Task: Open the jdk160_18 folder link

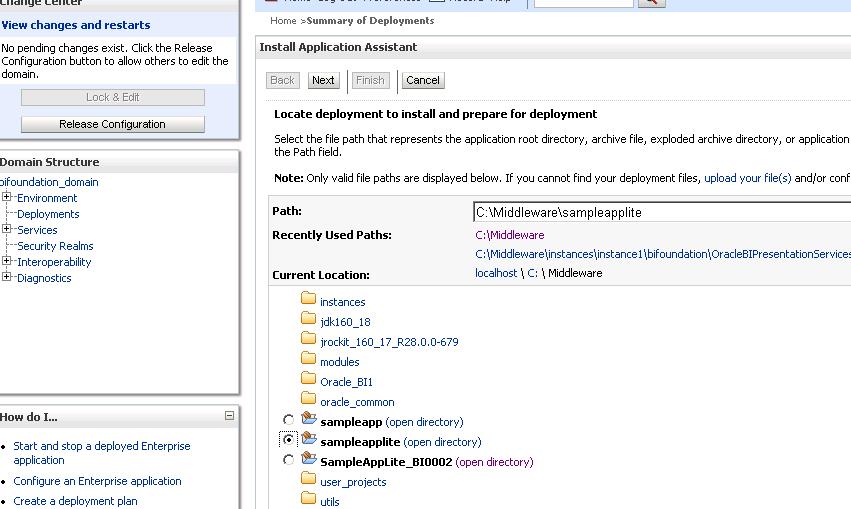Action: pyautogui.click(x=345, y=322)
